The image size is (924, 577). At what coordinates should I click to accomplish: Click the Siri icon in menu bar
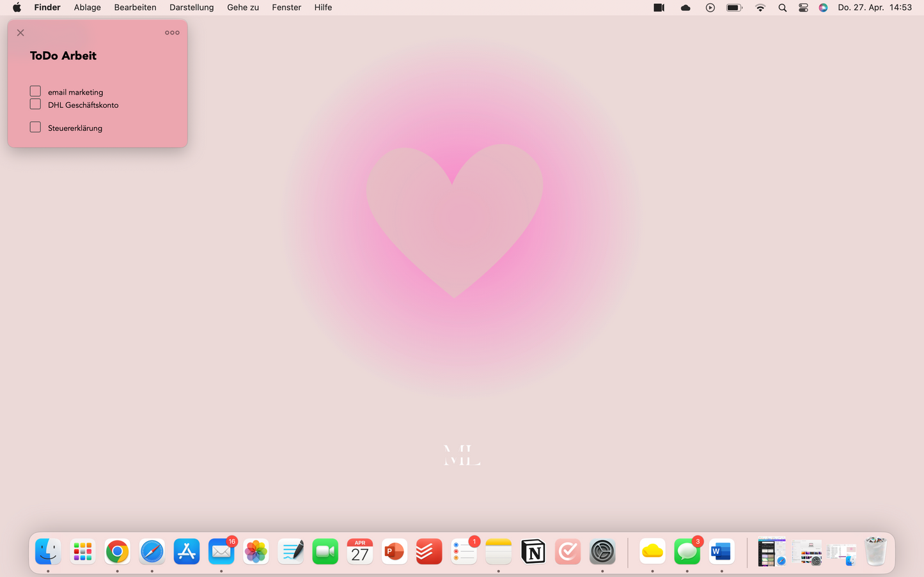coord(823,8)
